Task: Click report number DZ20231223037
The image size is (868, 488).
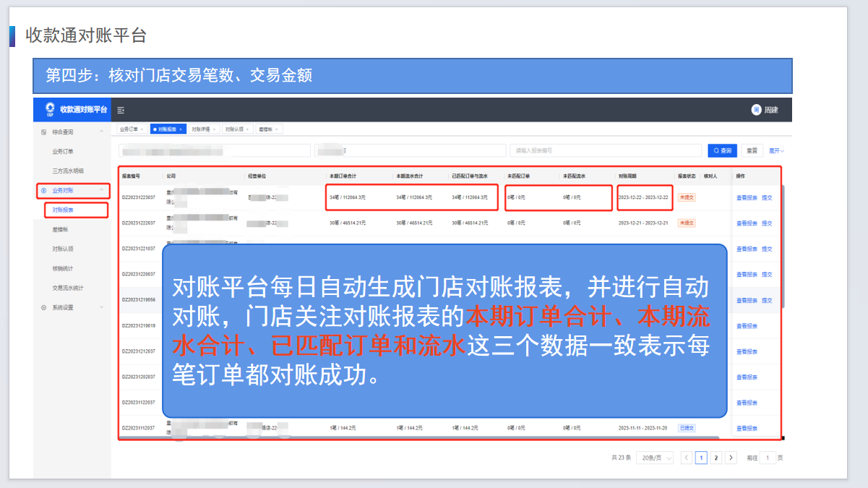Action: click(x=138, y=197)
